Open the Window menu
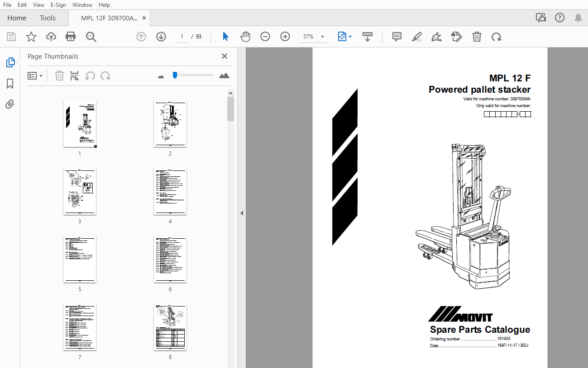Screen dimensions: 588x368 coord(82,5)
